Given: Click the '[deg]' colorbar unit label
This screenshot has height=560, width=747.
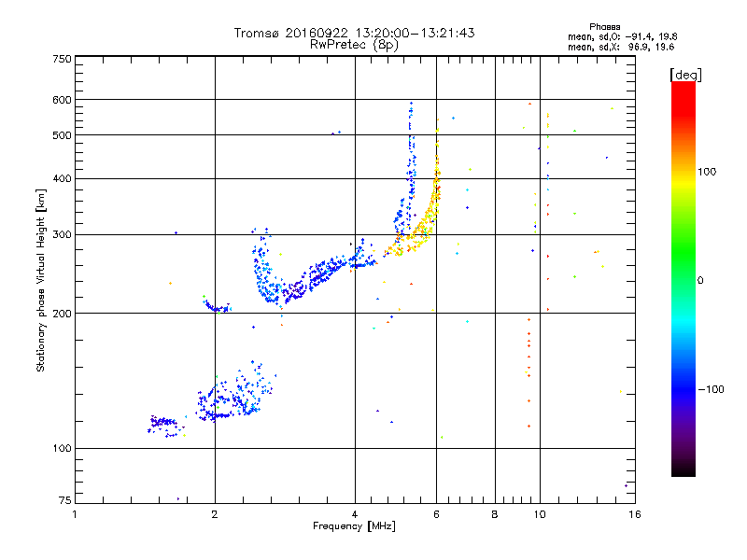Looking at the screenshot, I should 685,75.
